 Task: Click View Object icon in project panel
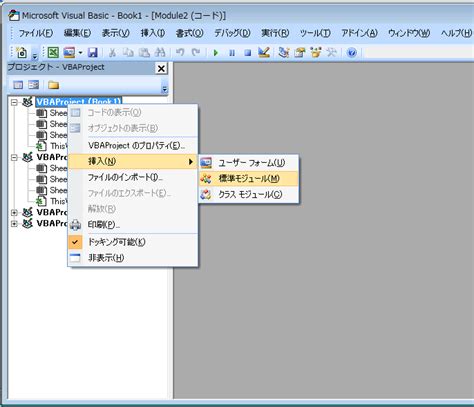click(33, 85)
